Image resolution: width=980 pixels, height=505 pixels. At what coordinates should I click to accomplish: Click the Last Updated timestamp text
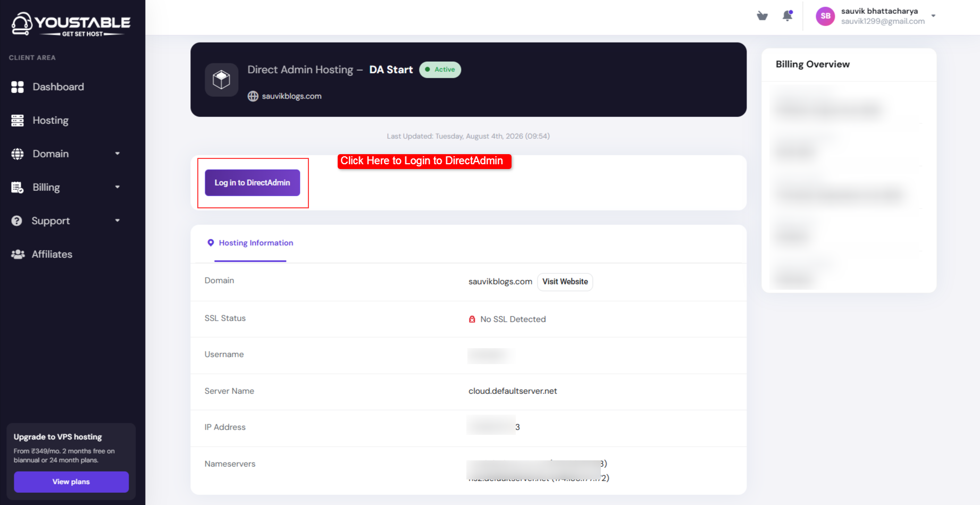tap(468, 137)
